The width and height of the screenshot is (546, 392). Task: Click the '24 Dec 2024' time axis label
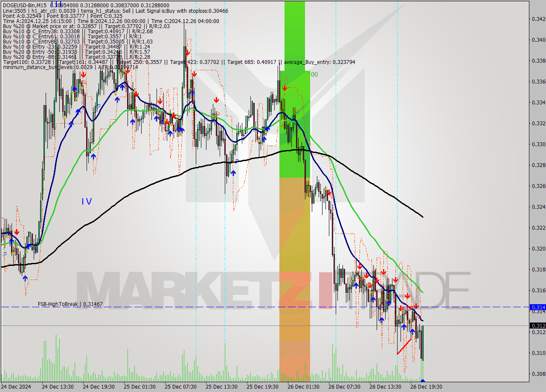pos(16,387)
